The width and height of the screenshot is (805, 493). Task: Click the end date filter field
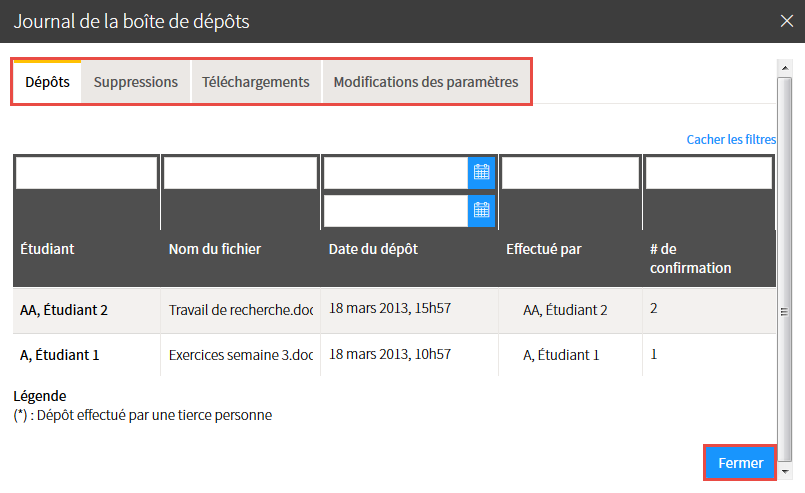pos(396,210)
